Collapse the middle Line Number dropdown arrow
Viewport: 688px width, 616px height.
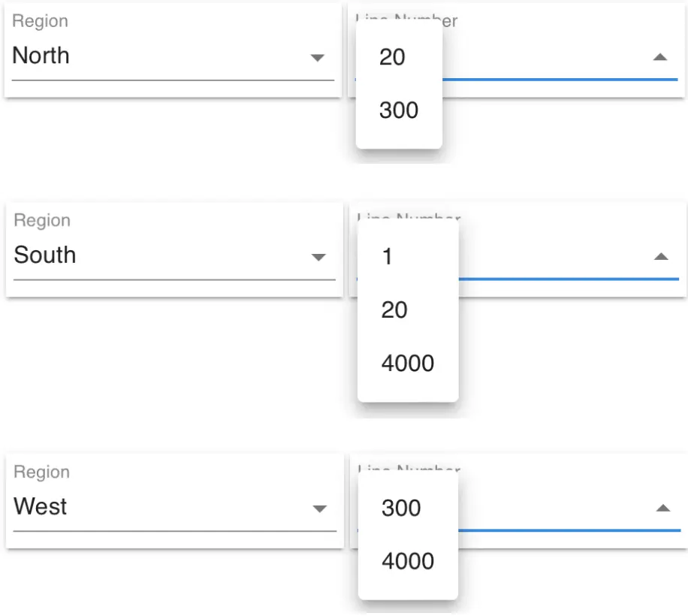pyautogui.click(x=659, y=255)
